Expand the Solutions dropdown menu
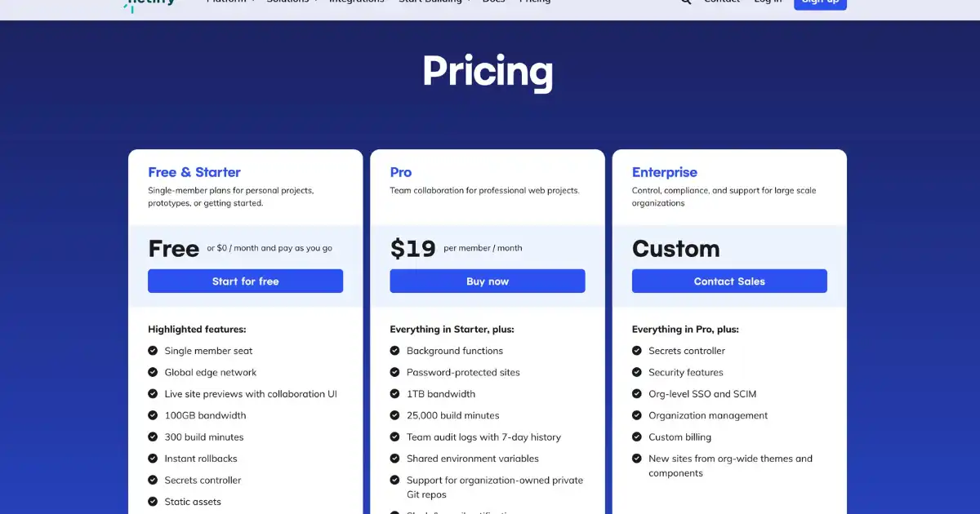Screen dimensions: 980x514 click(292, 2)
